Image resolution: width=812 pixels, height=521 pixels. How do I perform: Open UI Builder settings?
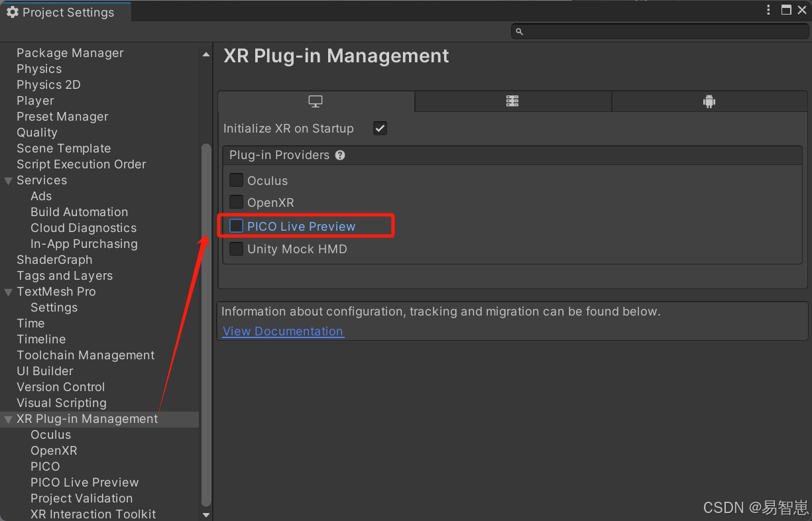pos(45,371)
